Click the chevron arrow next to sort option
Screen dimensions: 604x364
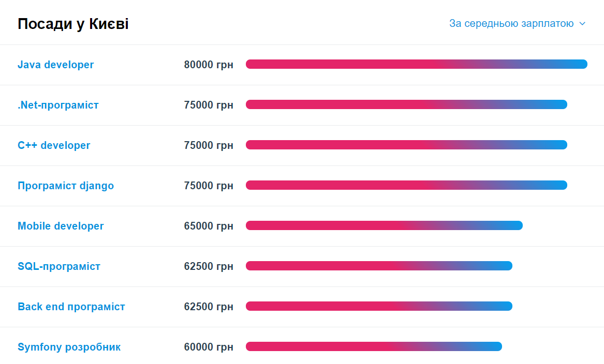pyautogui.click(x=582, y=24)
